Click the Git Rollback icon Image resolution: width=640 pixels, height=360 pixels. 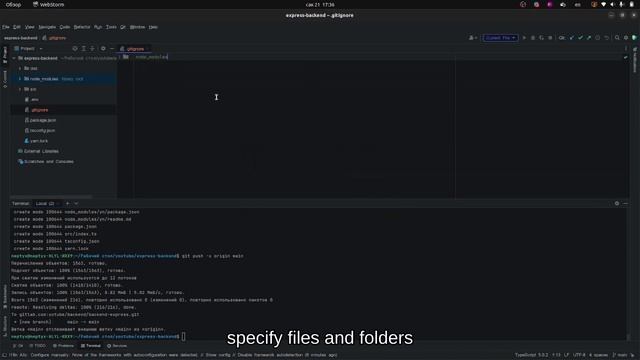[x=607, y=38]
